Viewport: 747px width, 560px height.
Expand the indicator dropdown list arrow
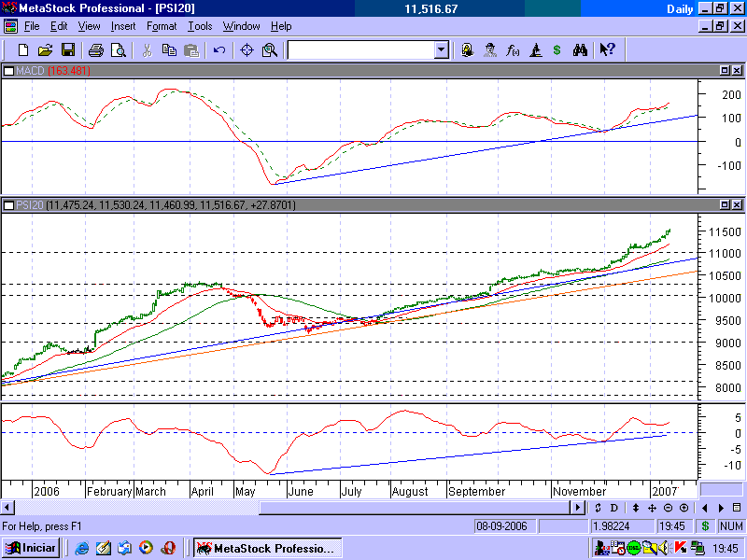tap(441, 50)
